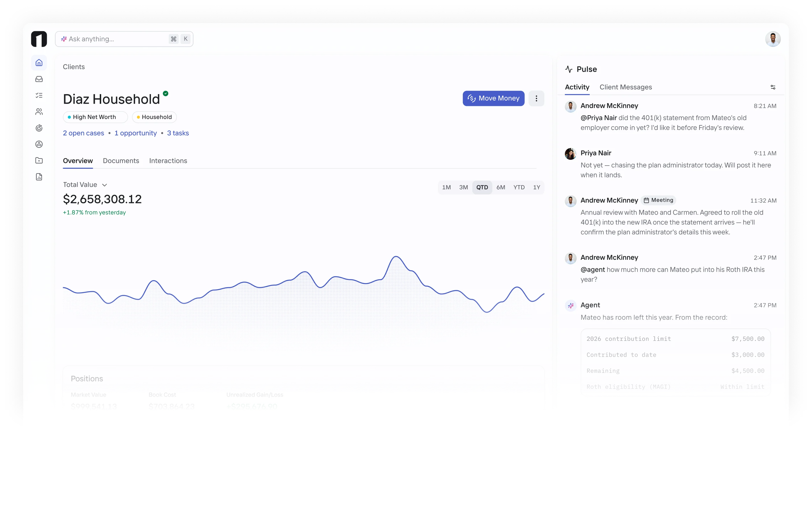Open the three-dot more options menu
This screenshot has height=511, width=812.
[537, 99]
